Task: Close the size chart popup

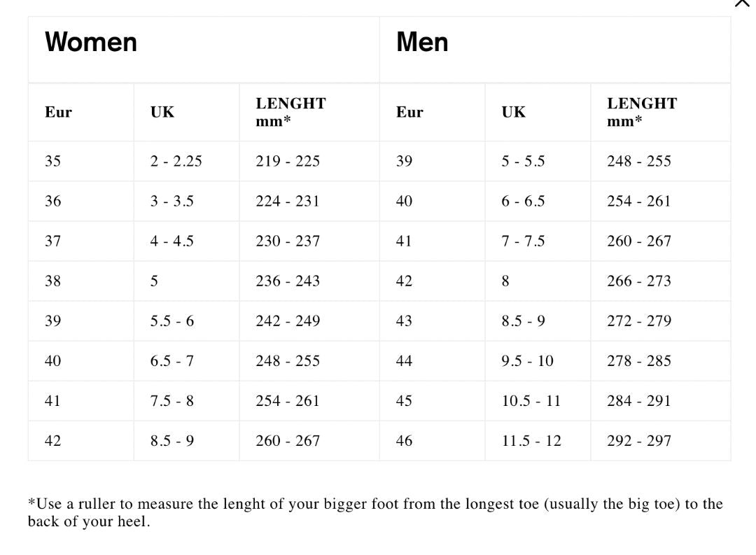Action: coord(743,3)
